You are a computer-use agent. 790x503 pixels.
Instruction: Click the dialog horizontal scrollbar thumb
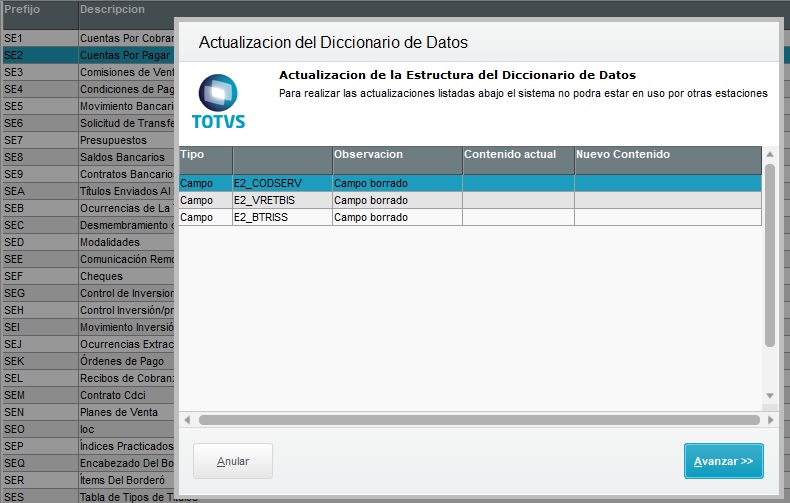point(479,420)
